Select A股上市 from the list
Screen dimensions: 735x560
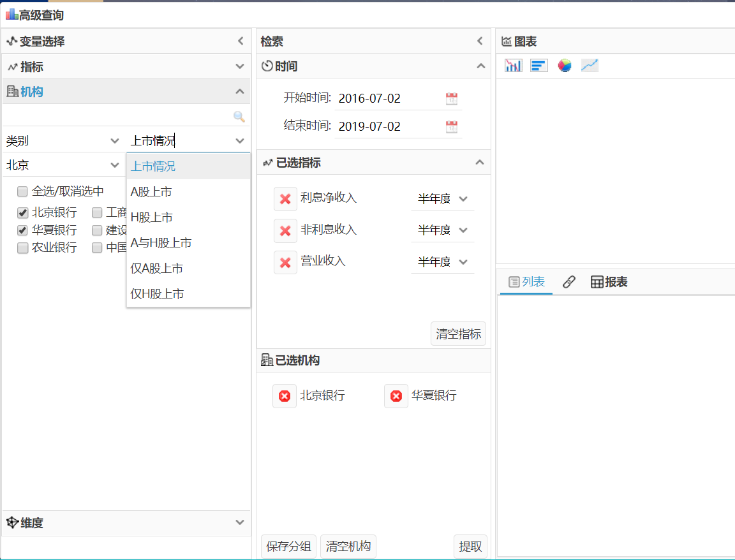(188, 192)
